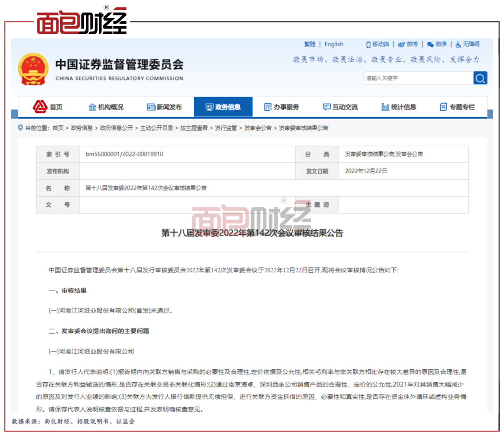This screenshot has height=436, width=504.
Task: Click 发行监管 in the breadcrumb
Action: point(226,128)
